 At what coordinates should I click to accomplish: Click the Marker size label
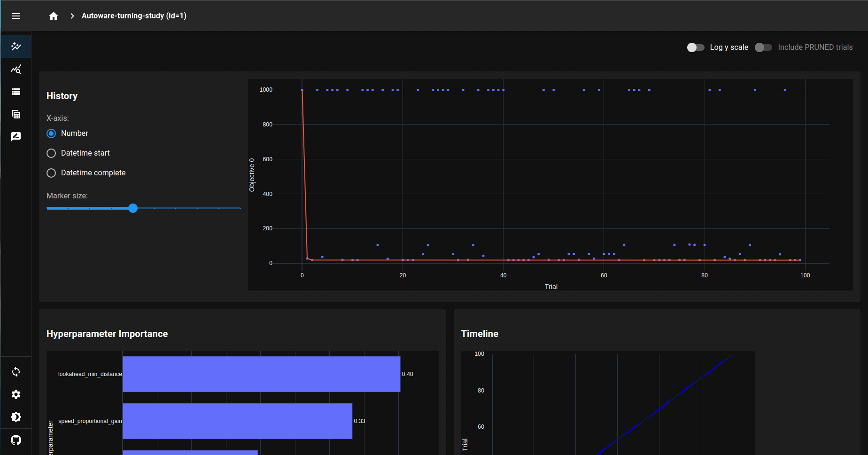67,196
